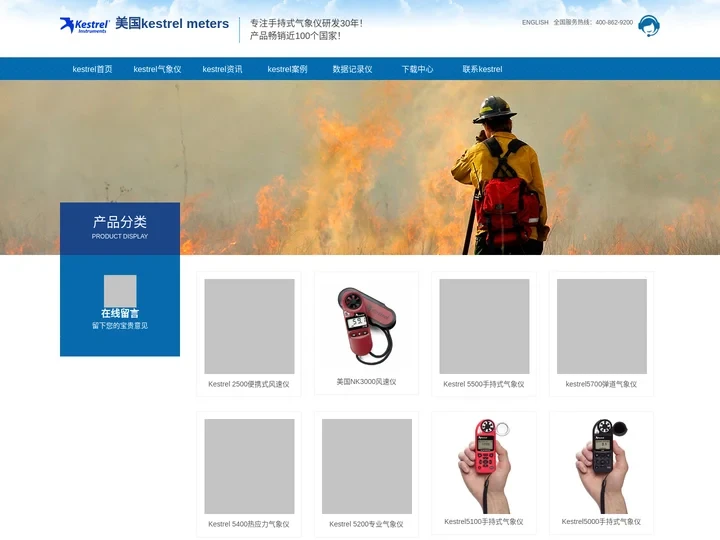Click Kestrel 5400热应力气象仪 title
Viewport: 720px width, 540px height.
coord(249,524)
